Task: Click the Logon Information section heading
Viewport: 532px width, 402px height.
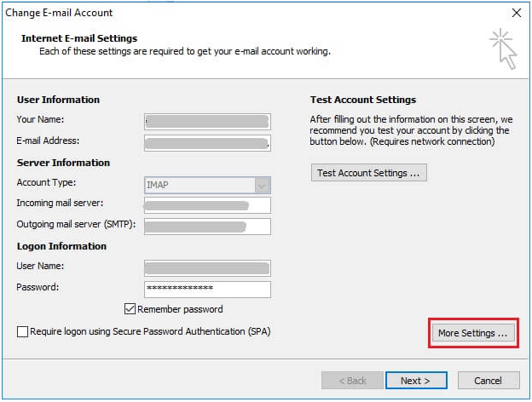Action: pos(61,246)
